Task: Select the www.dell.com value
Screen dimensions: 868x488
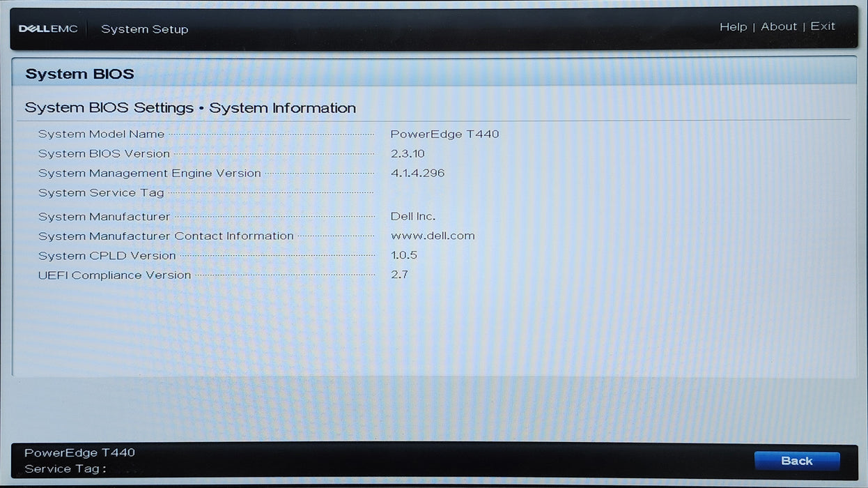Action: 433,236
